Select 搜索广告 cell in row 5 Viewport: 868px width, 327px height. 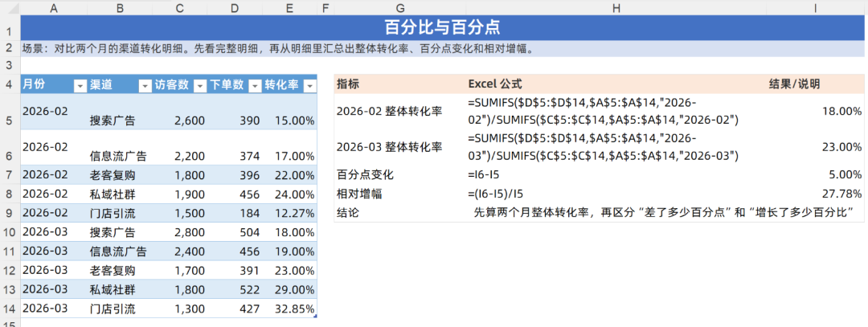pos(120,112)
